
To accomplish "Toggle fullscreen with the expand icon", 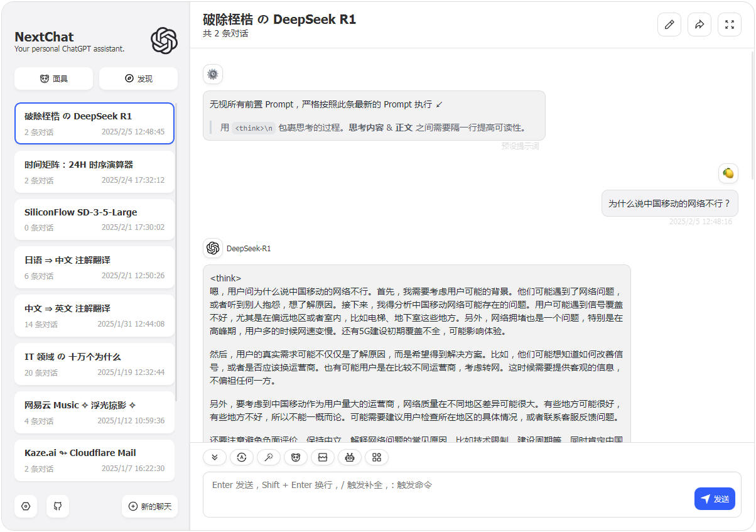I will [730, 24].
